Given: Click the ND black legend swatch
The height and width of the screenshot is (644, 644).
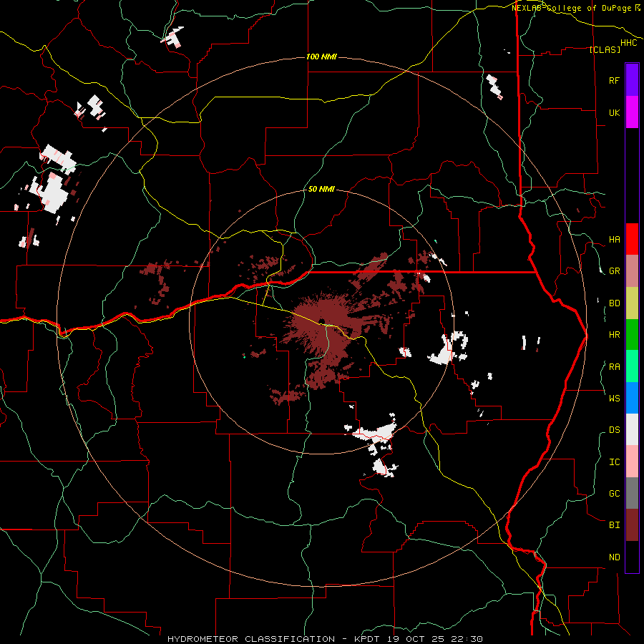Looking at the screenshot, I should pos(632,557).
